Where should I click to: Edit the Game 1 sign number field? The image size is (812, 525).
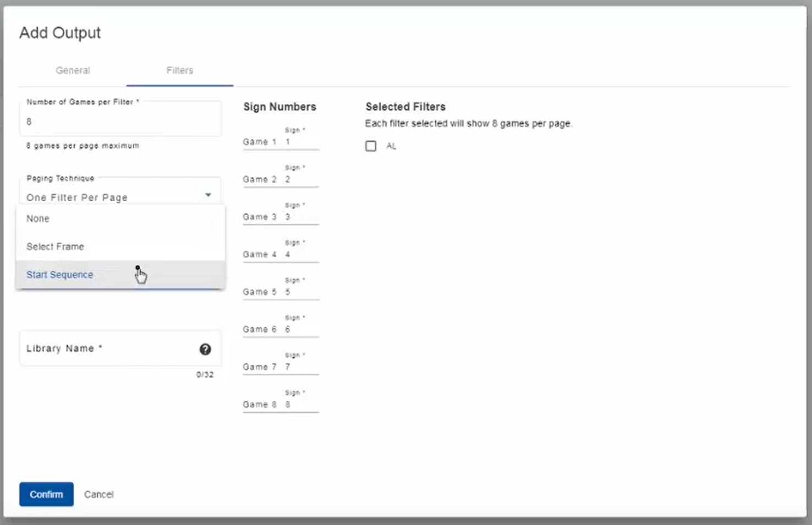click(x=300, y=142)
